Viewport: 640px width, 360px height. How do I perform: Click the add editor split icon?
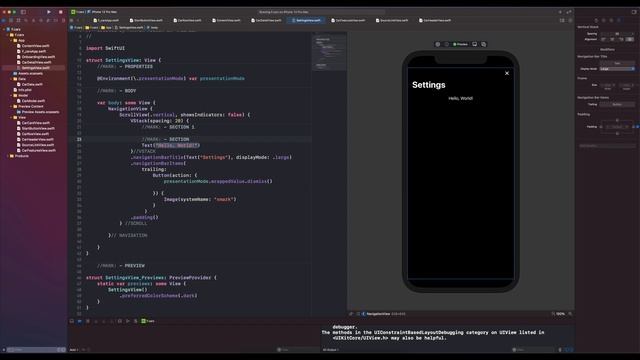coord(570,20)
